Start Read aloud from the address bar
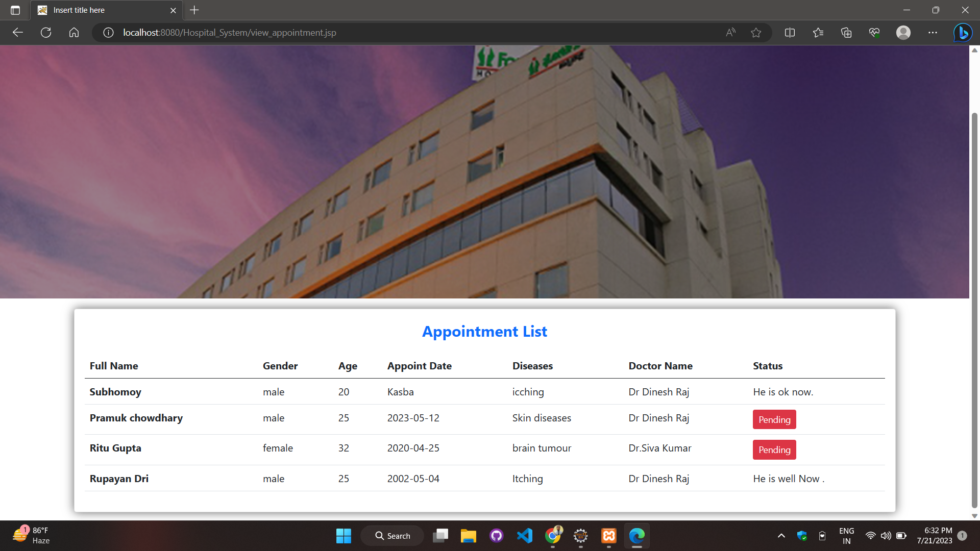 coord(730,32)
